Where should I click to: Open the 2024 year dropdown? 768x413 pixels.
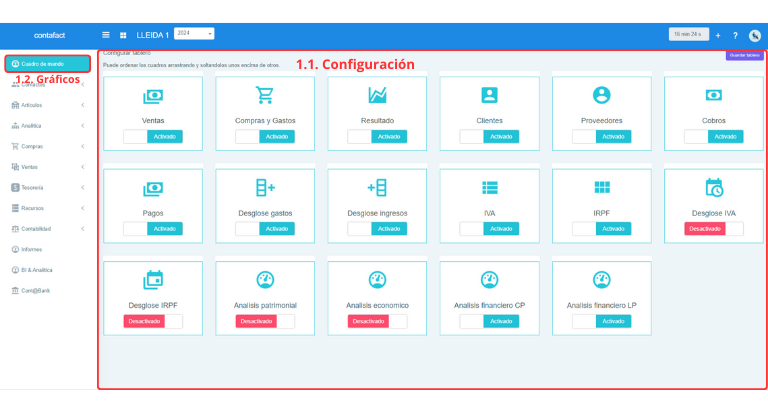tap(194, 34)
